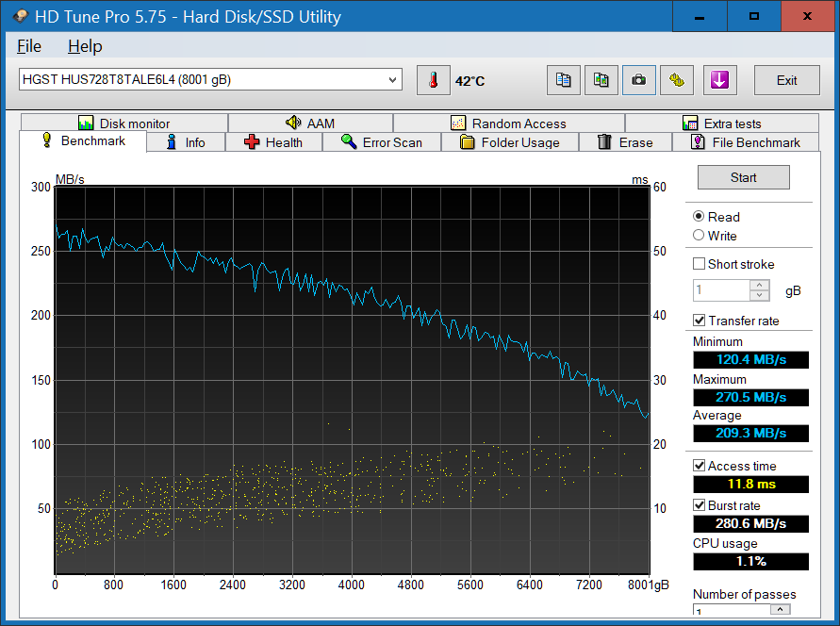Toggle the Burst rate checkbox
Image resolution: width=840 pixels, height=626 pixels.
[x=700, y=505]
